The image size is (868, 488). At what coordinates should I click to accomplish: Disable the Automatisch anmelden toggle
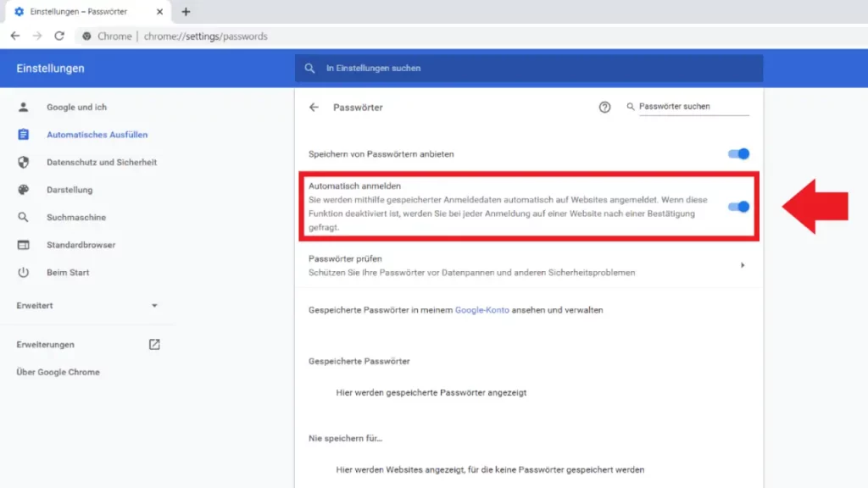tap(739, 207)
